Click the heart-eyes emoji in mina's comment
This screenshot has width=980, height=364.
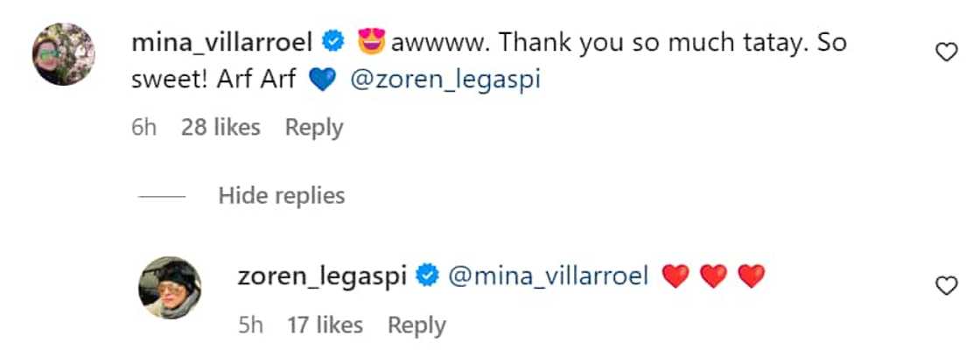click(x=371, y=42)
